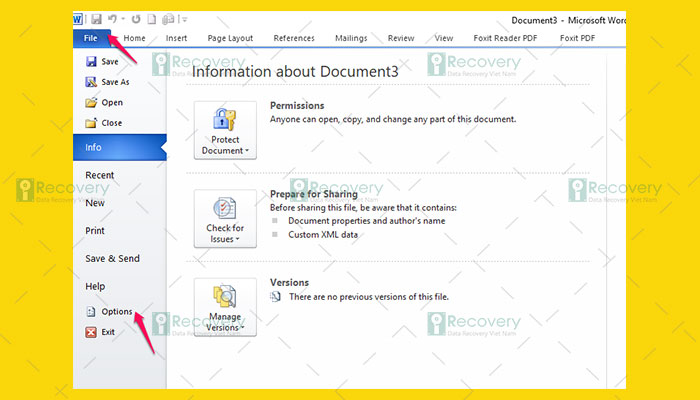Open the Protect Document dropdown button
This screenshot has height=400, width=700.
[225, 130]
